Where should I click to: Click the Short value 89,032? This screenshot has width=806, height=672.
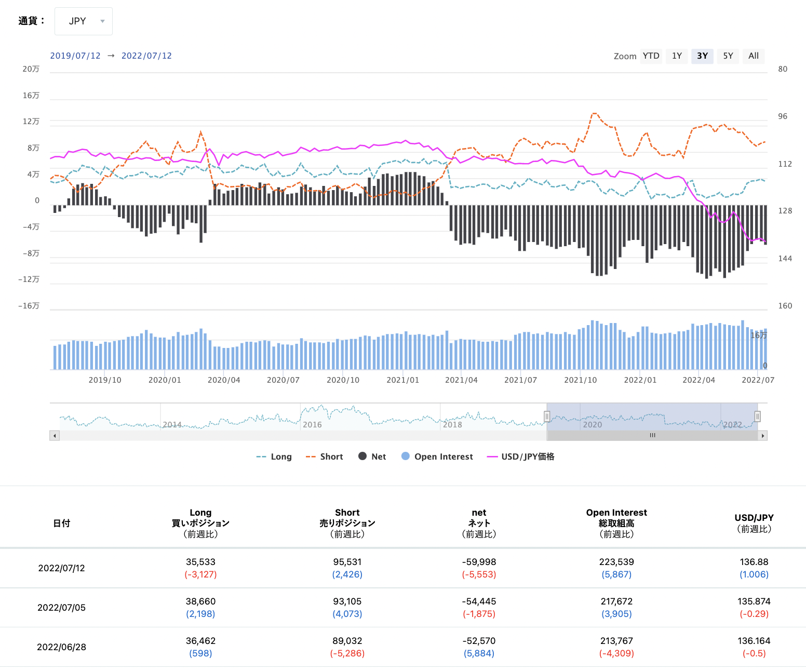(x=347, y=641)
